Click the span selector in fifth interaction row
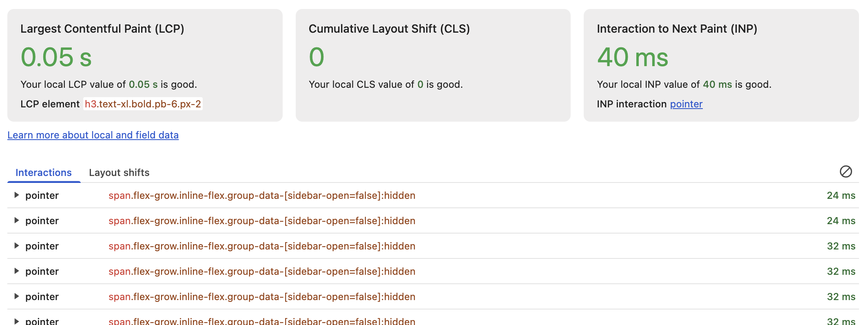Image resolution: width=868 pixels, height=325 pixels. (x=262, y=297)
